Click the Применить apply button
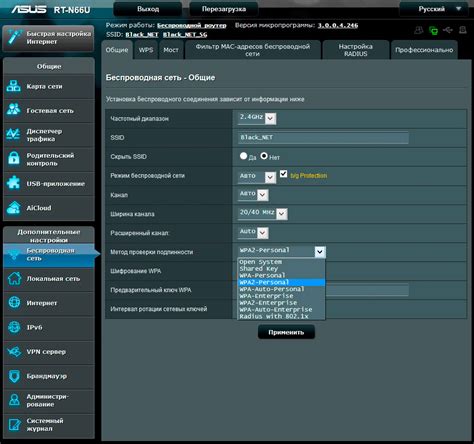 click(x=286, y=332)
